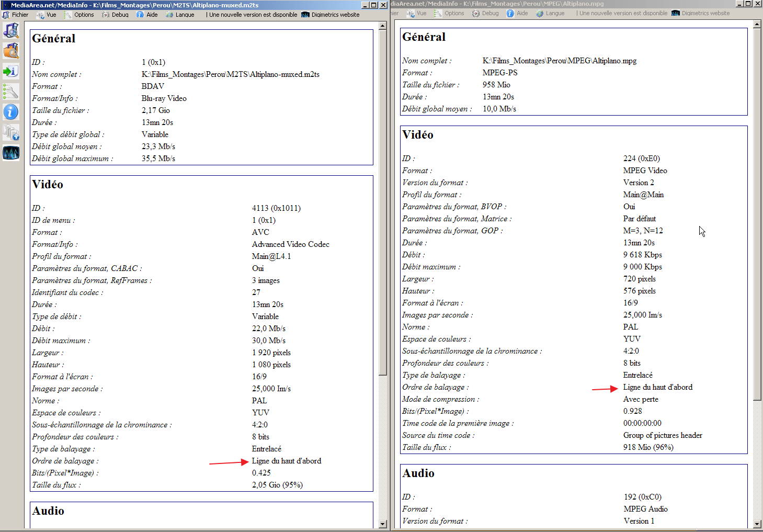
Task: Open Digimetrics website link in Altiplano.mpg window
Action: point(705,13)
